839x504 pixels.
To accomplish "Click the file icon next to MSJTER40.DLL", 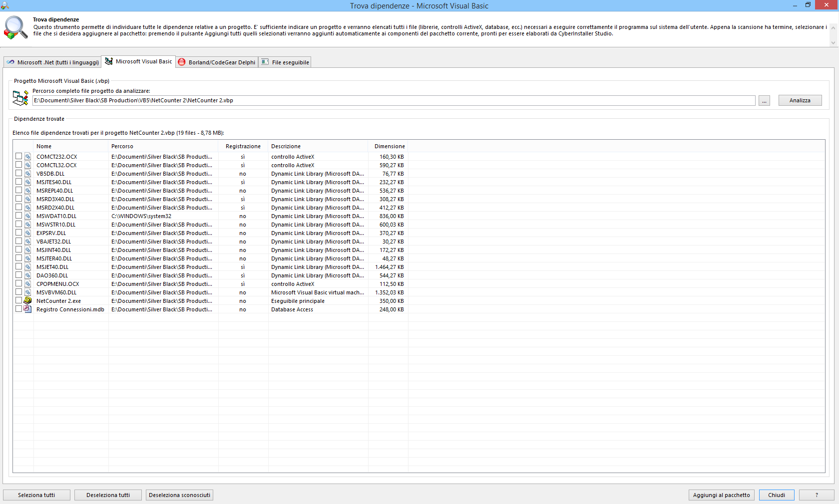I will (x=28, y=258).
